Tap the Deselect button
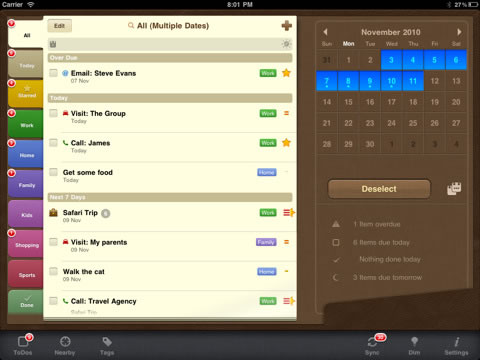The image size is (480, 360). [x=379, y=189]
